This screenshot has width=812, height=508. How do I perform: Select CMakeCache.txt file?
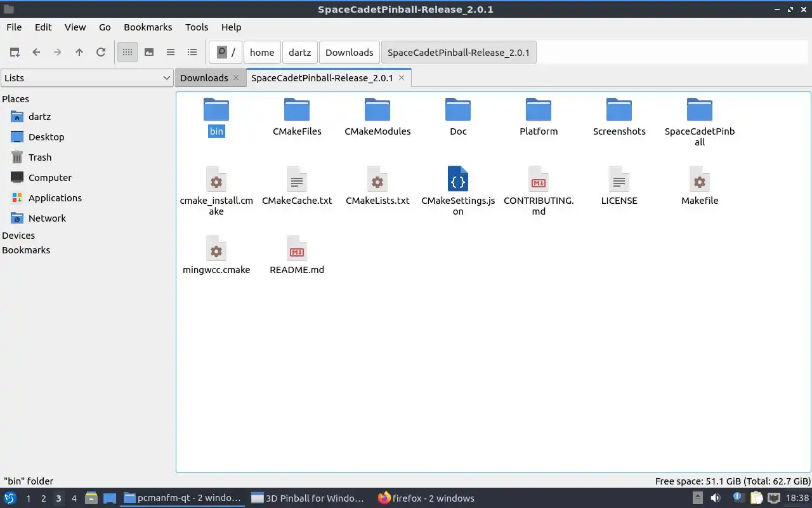297,186
